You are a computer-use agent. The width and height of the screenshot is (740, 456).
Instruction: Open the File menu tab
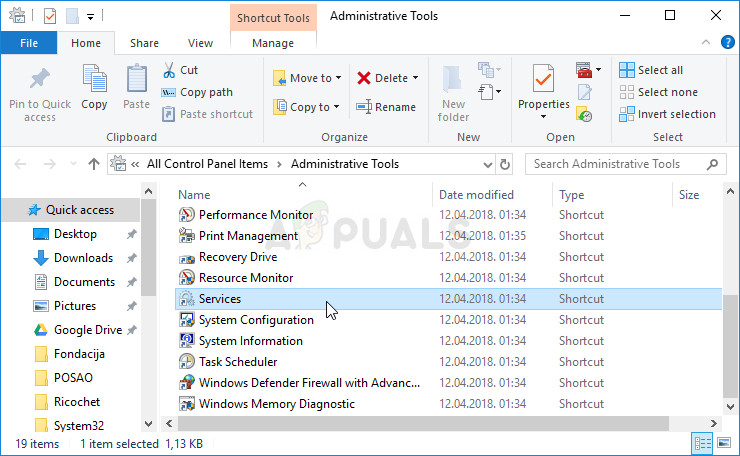[29, 43]
